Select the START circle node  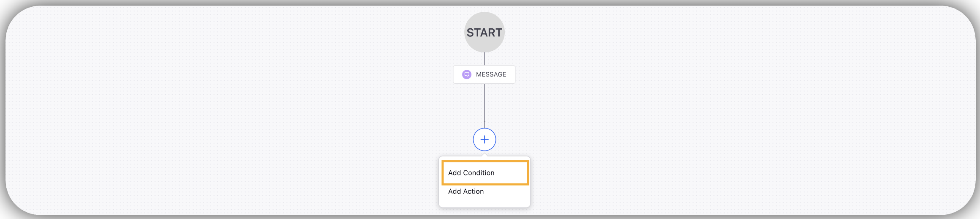485,32
